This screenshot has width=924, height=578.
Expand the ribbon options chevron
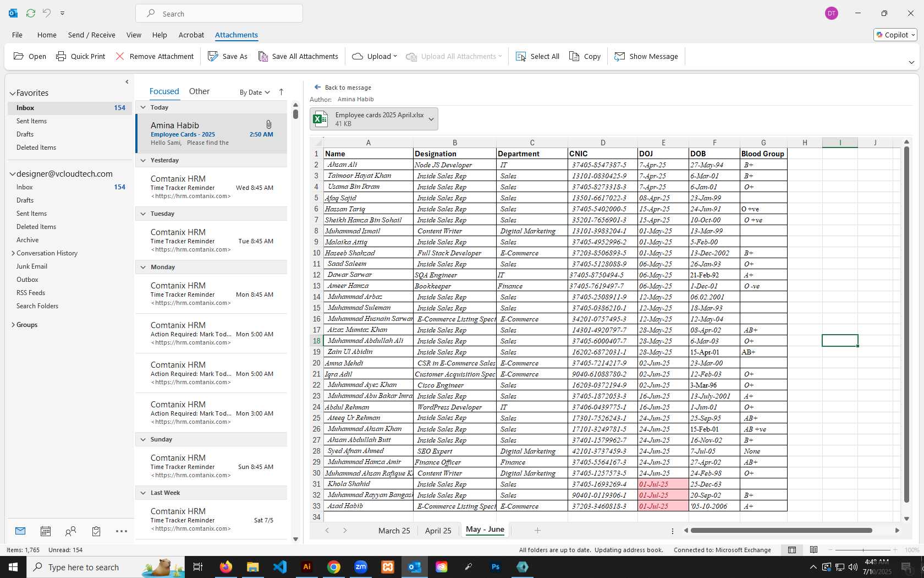[911, 62]
